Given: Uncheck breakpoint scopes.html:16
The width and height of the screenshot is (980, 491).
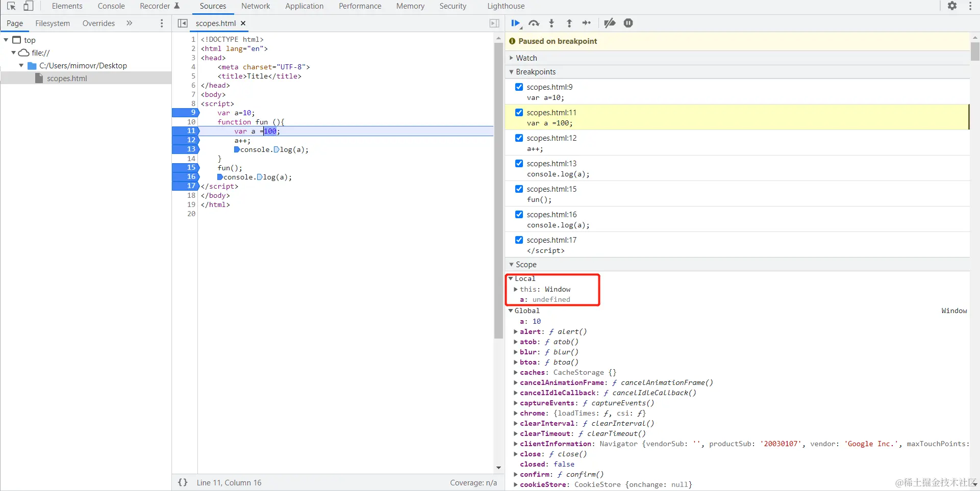Looking at the screenshot, I should [x=519, y=214].
